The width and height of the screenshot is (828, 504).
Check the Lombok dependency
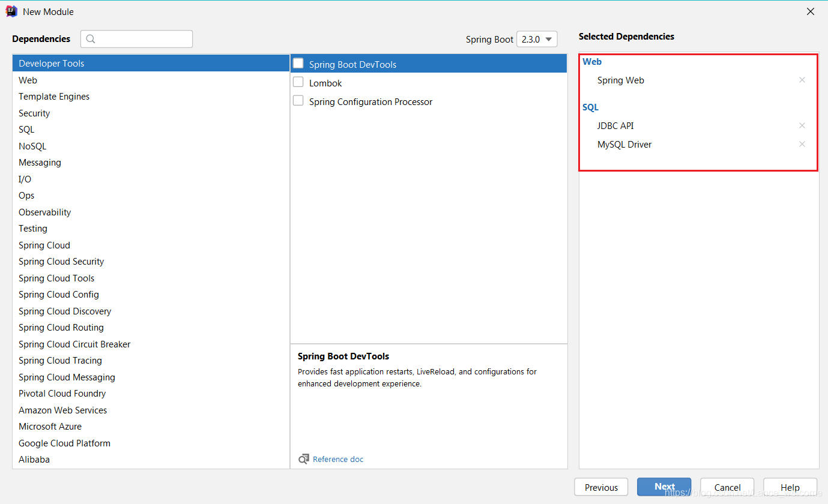click(x=298, y=82)
